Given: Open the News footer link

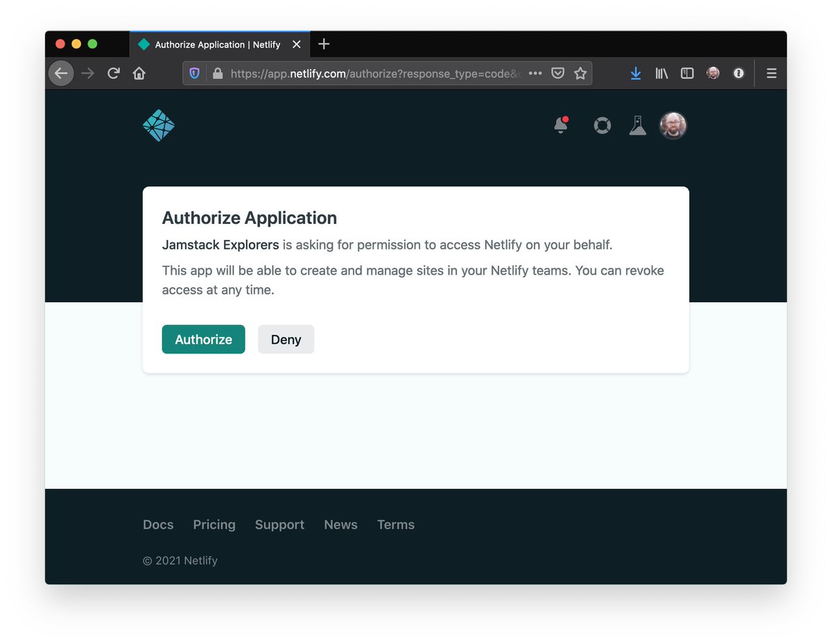Looking at the screenshot, I should (340, 525).
